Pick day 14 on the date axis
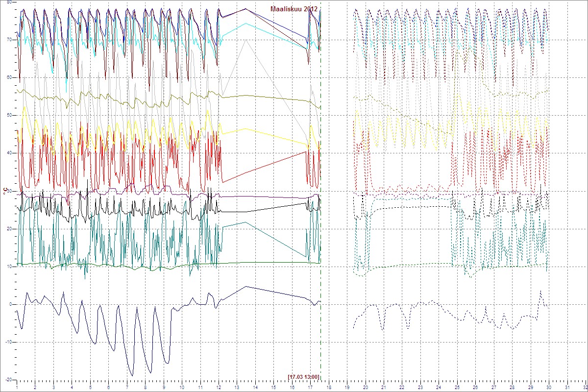Screen dimensions: 588x392 pos(255,387)
